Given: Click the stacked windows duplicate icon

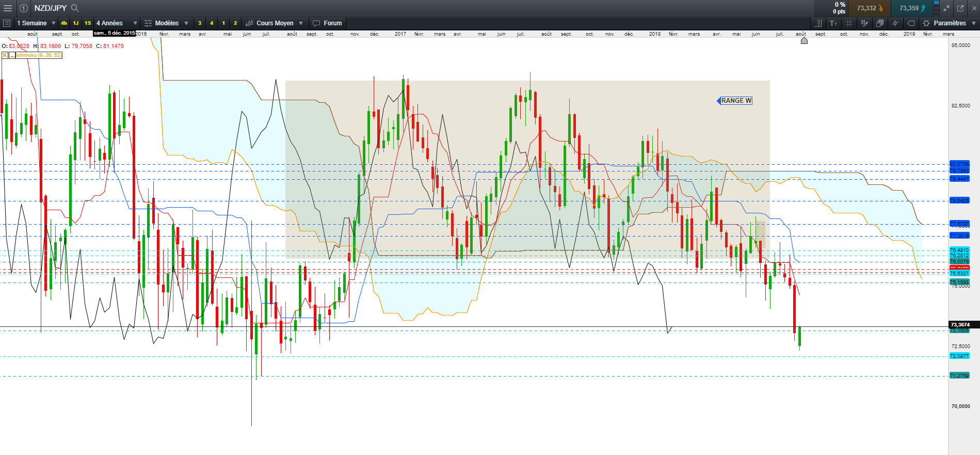Looking at the screenshot, I should click(x=880, y=23).
